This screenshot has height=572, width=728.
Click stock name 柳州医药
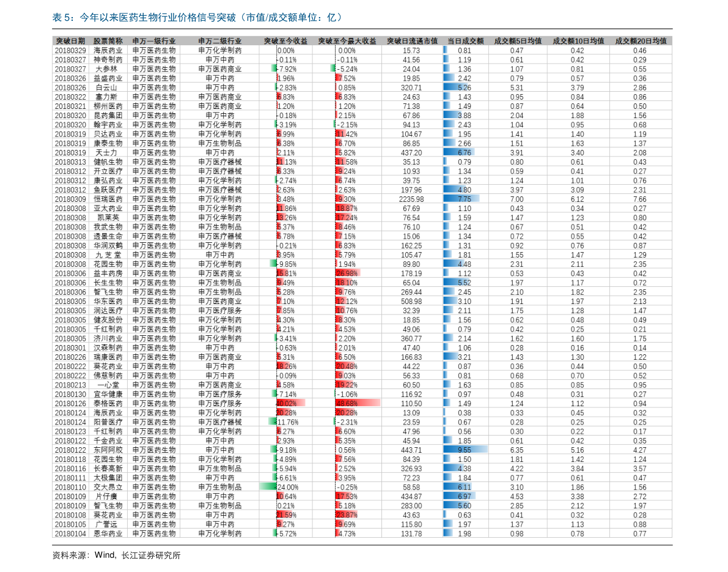(108, 106)
